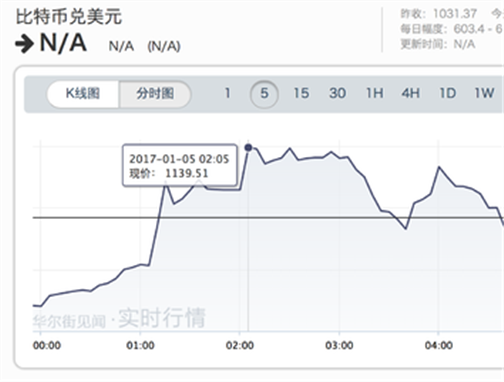Click the chart peak near 04:00
Image resolution: width=504 pixels, height=382 pixels.
pyautogui.click(x=439, y=167)
